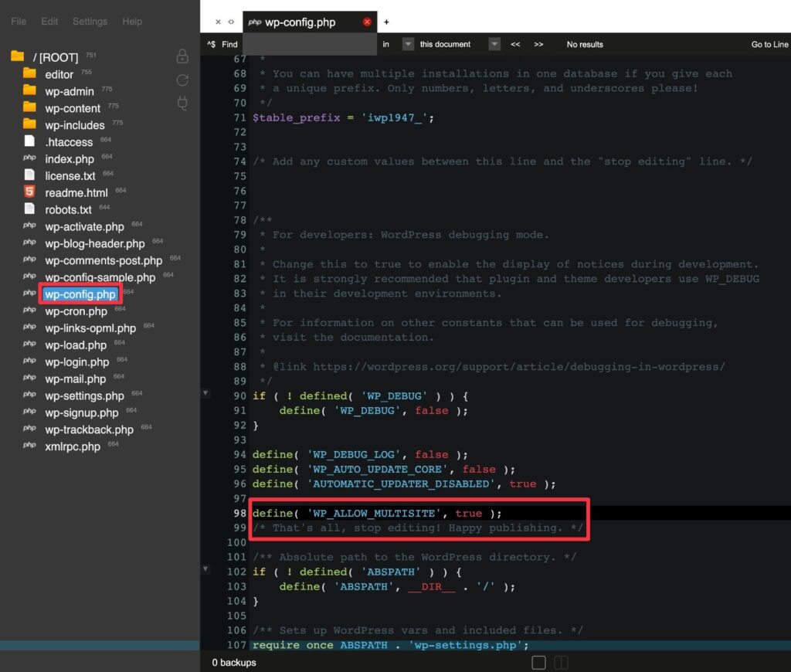Select the single-pane view icon at bottom
The image size is (791, 672).
(538, 662)
